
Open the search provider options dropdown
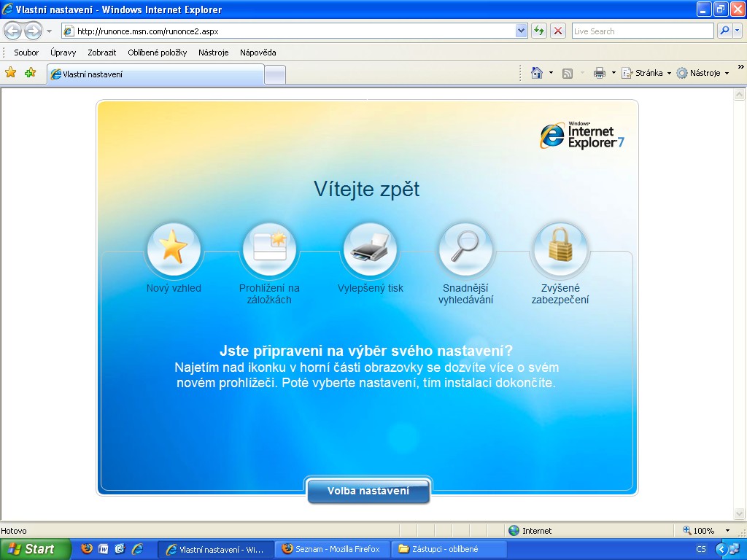pos(738,31)
